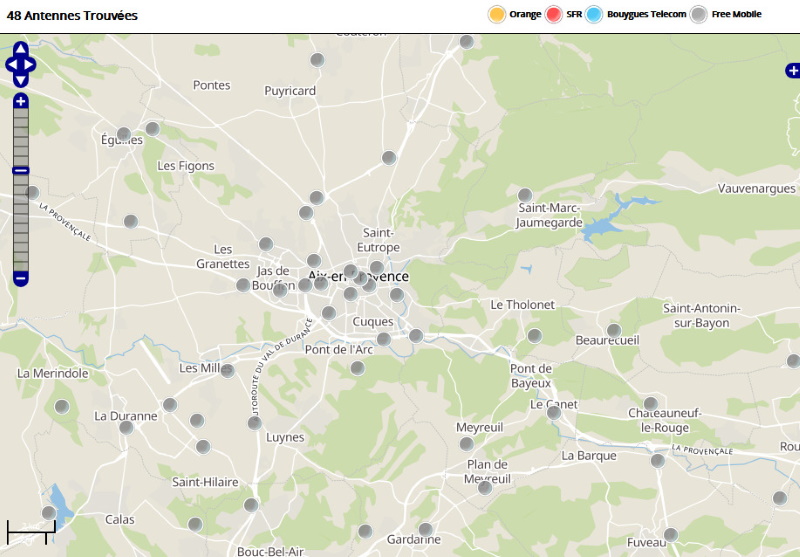Toggle the SFR operator filter

pos(554,14)
